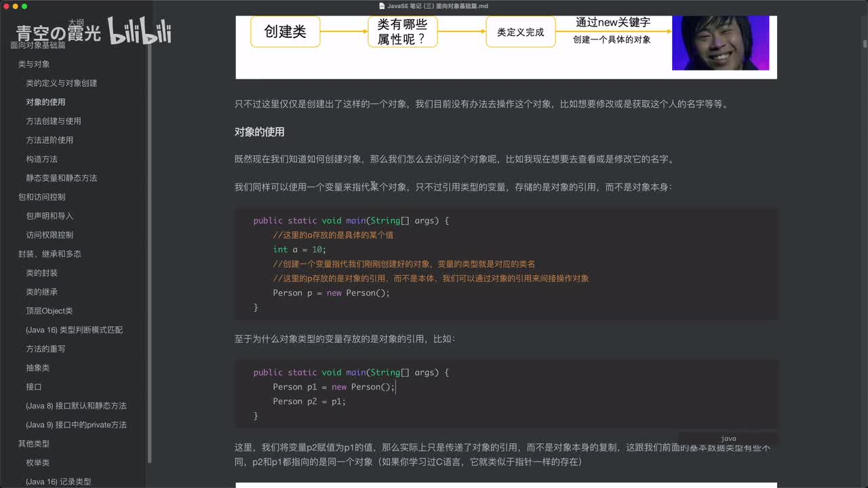The width and height of the screenshot is (868, 488).
Task: Click the 对象的使用 heading in the document
Action: coord(259,132)
